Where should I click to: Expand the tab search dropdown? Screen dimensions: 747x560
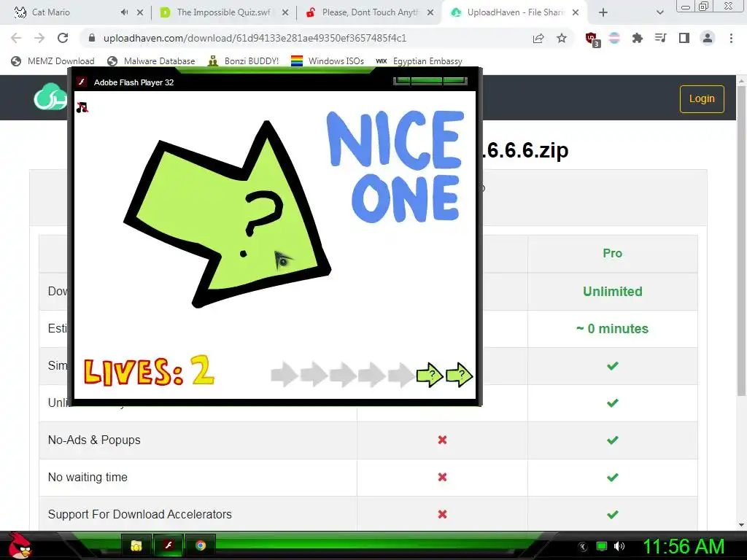(659, 12)
